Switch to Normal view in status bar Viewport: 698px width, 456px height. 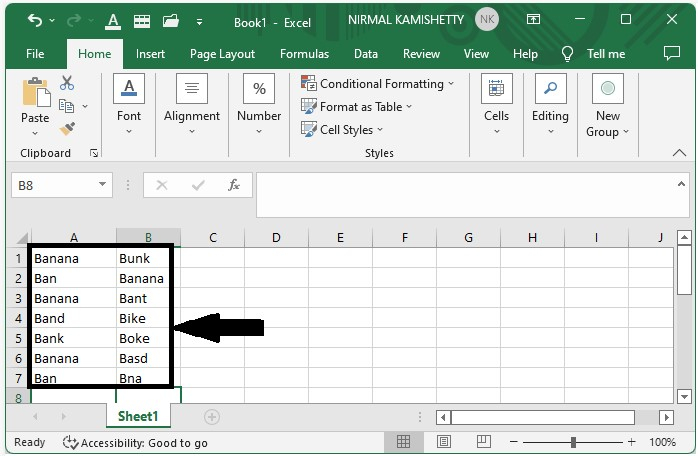(x=404, y=442)
